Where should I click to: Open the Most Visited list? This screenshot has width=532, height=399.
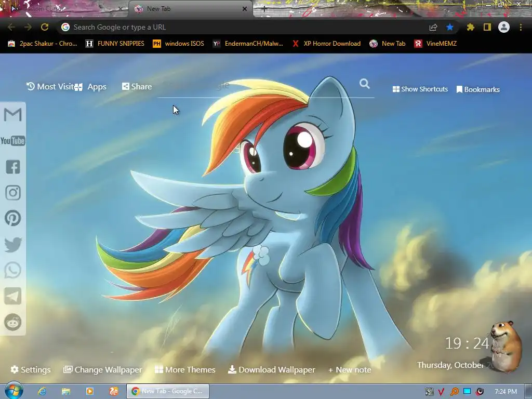pos(50,87)
